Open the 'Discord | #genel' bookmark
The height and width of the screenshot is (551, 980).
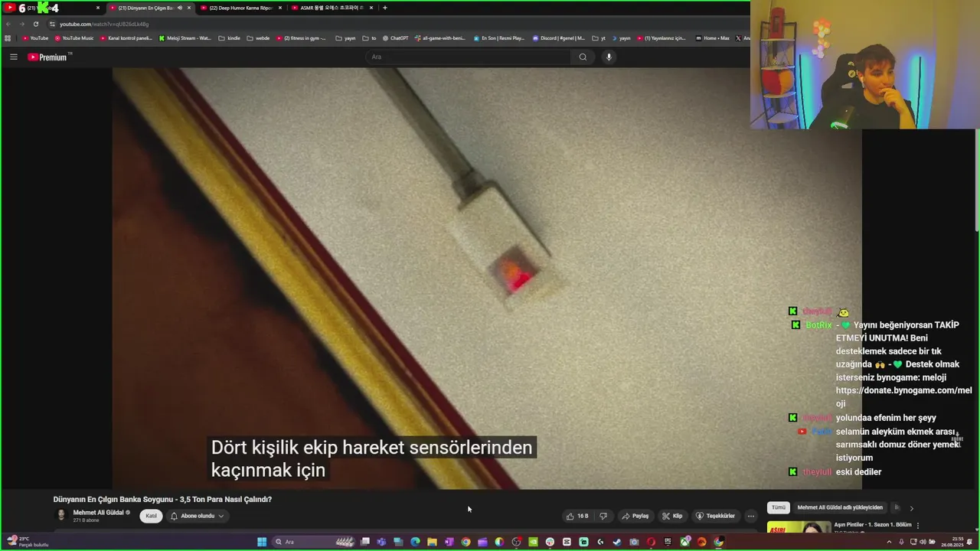(558, 37)
